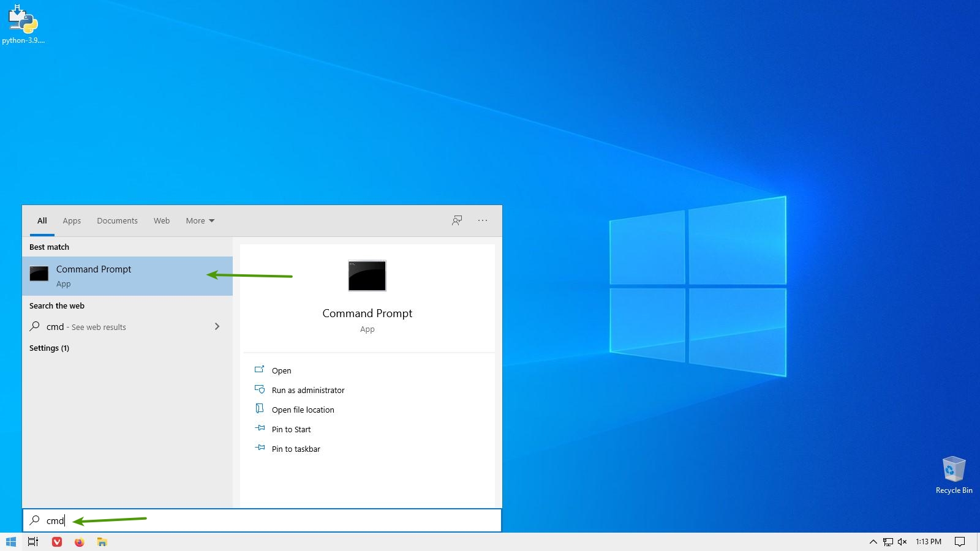Expand cmd web results arrow
980x551 pixels.
coord(217,327)
